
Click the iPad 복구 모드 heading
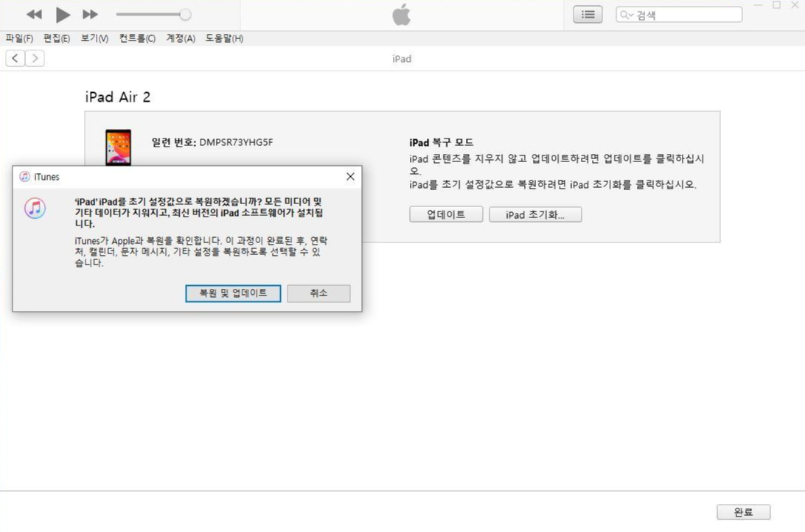click(441, 143)
